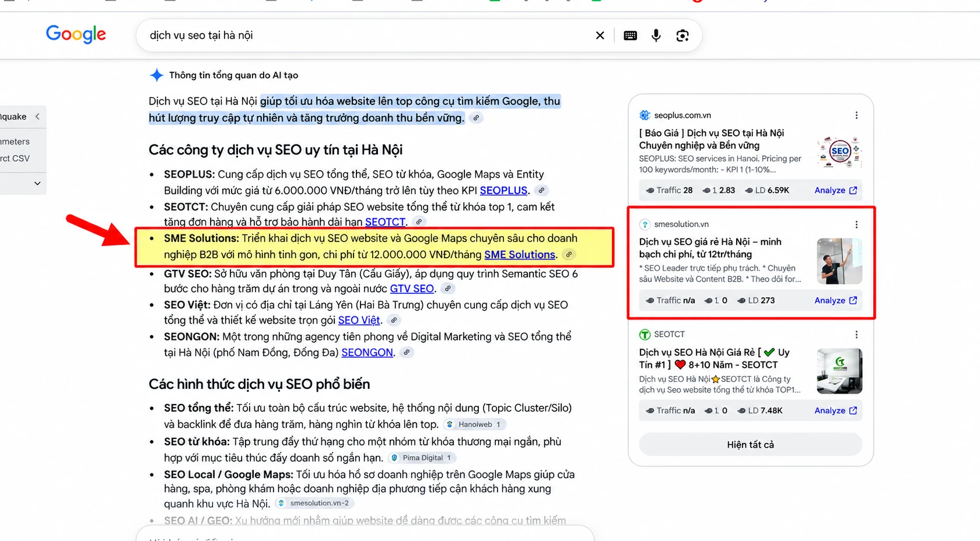This screenshot has height=541, width=980.
Task: Click Analyze on the SEOTCT card
Action: (x=835, y=410)
